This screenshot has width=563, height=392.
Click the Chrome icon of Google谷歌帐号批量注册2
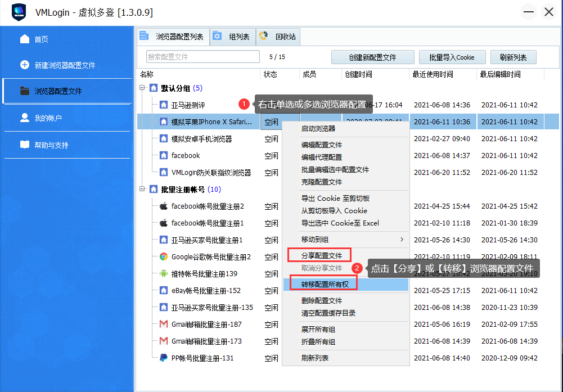pyautogui.click(x=164, y=256)
